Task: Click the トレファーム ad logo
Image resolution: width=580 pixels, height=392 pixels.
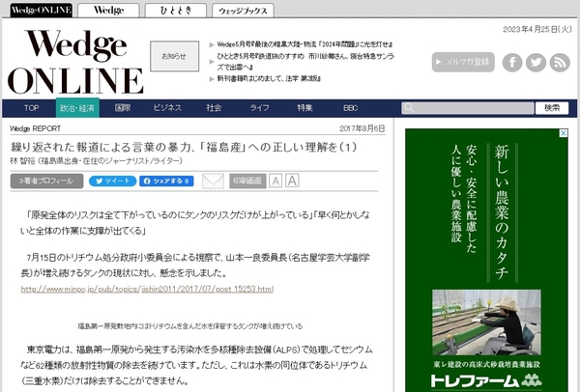Action: point(486,380)
